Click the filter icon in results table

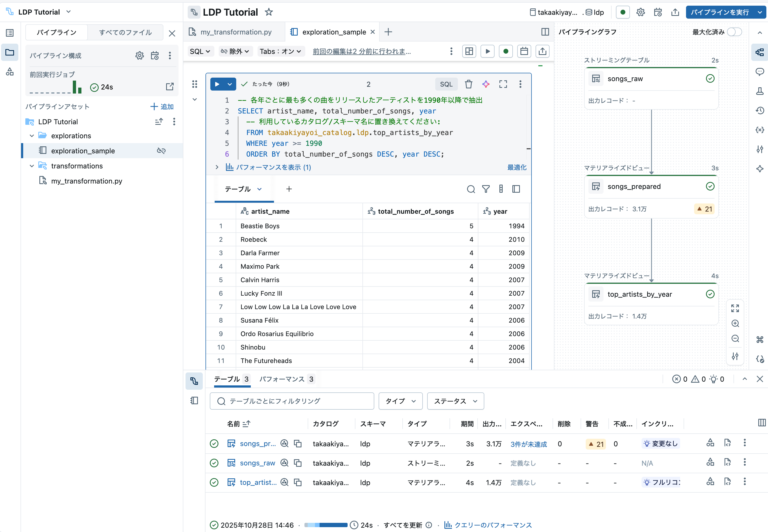(486, 189)
